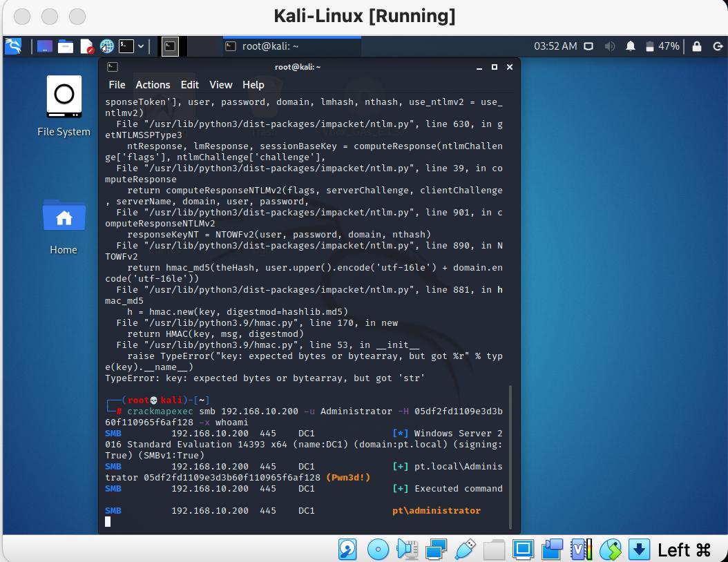Lock the screen with padlock icon
The image size is (728, 562).
point(696,46)
